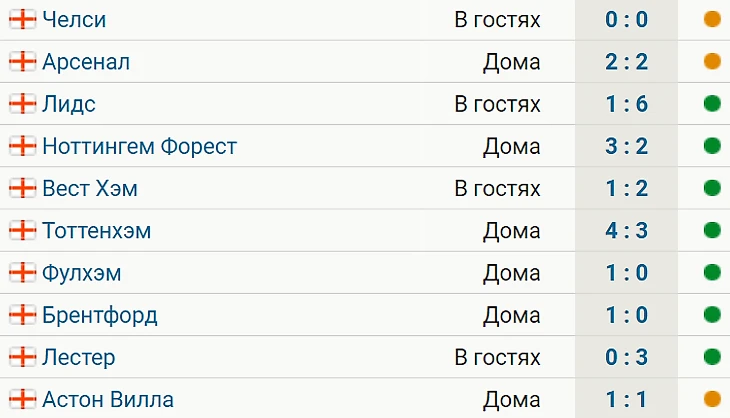The height and width of the screenshot is (418, 730).
Task: Click the orange draw dot in the Астон Вилла row
Action: 712,400
